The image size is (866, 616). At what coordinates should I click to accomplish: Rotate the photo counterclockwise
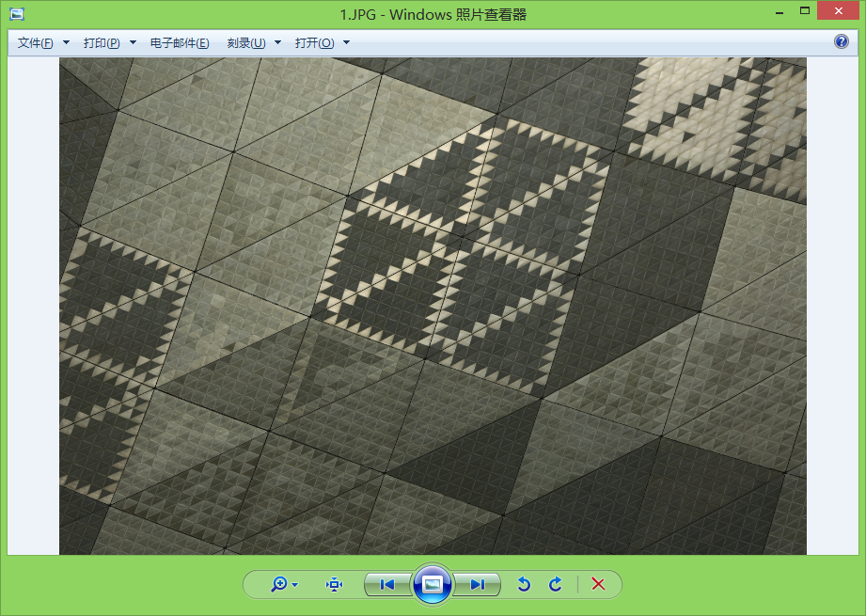coord(524,585)
